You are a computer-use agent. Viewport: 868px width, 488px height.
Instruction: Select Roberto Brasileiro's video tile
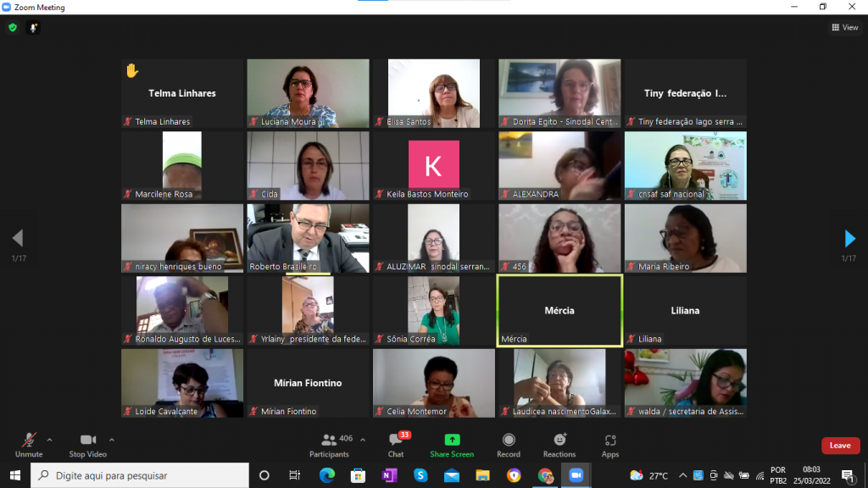pyautogui.click(x=308, y=238)
